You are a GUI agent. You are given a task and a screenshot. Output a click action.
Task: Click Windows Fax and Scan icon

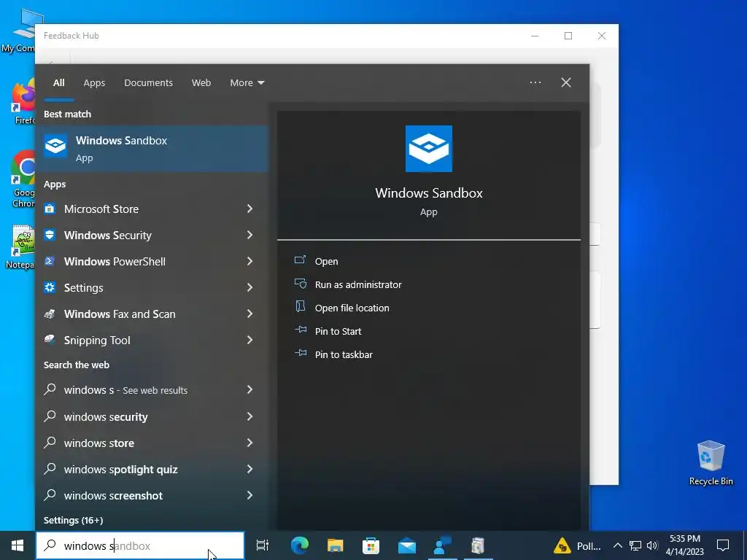point(50,314)
